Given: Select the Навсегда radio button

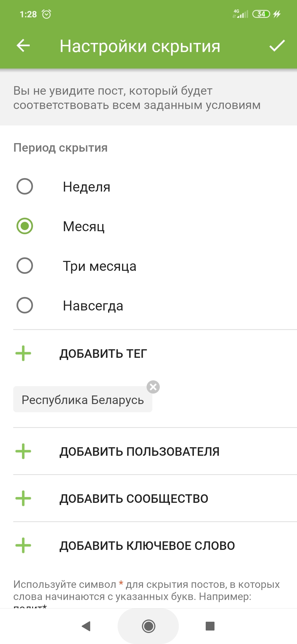Looking at the screenshot, I should coord(25,305).
